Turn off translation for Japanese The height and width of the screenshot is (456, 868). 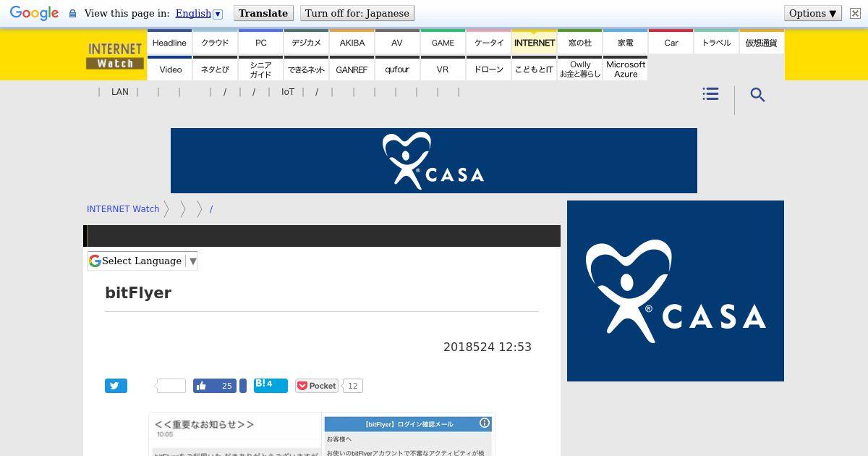357,13
